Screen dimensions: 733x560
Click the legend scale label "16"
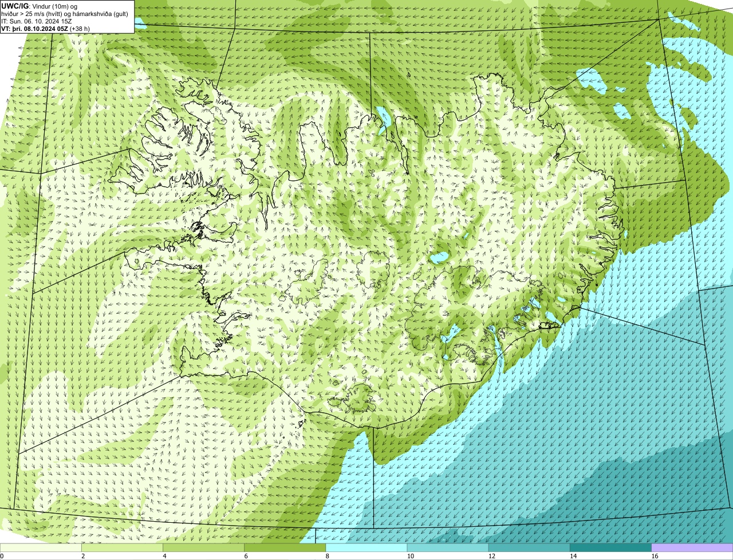tap(655, 556)
